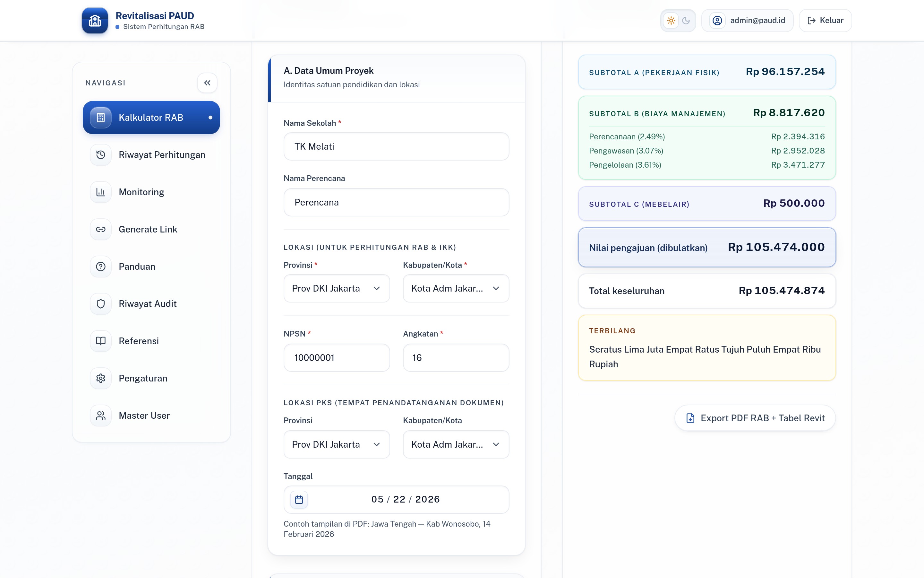Open the Panduan help icon
This screenshot has width=924, height=578.
[x=100, y=267]
